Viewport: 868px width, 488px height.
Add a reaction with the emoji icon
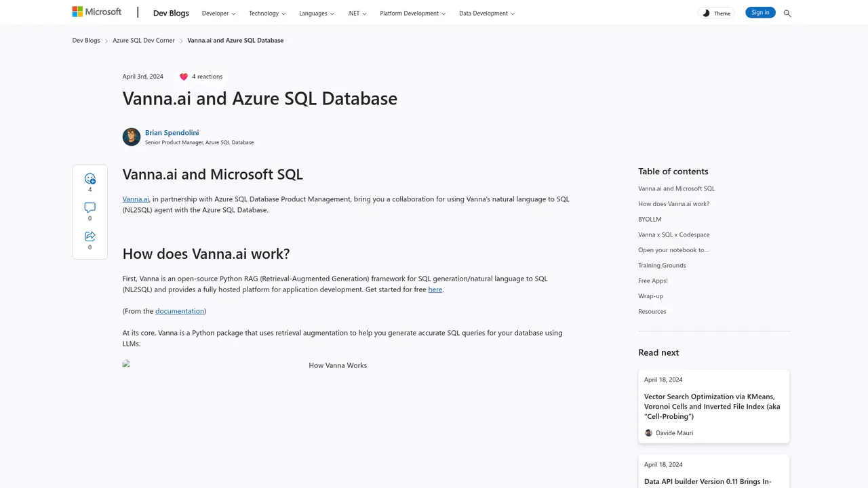[90, 179]
